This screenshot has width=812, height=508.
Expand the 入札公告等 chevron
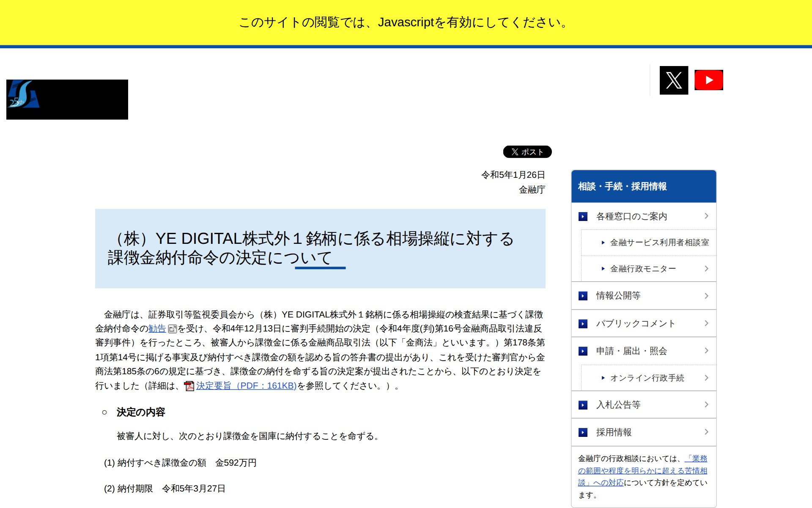point(706,405)
